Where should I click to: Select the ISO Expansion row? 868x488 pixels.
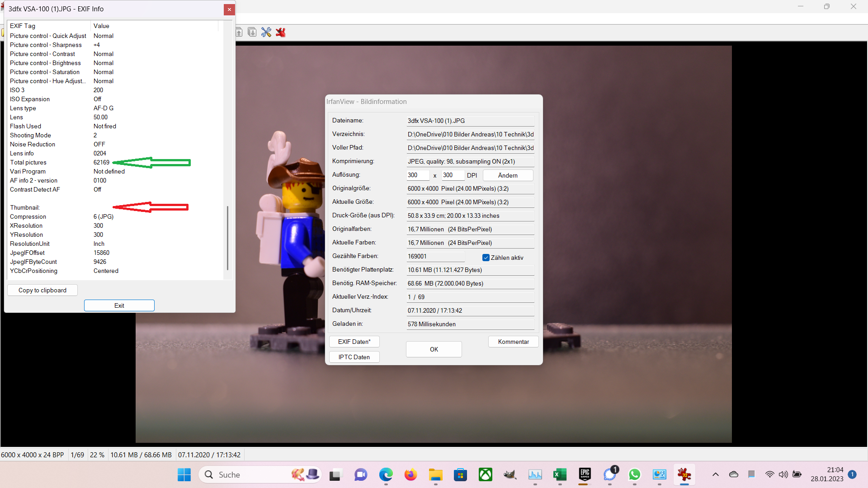tap(115, 99)
